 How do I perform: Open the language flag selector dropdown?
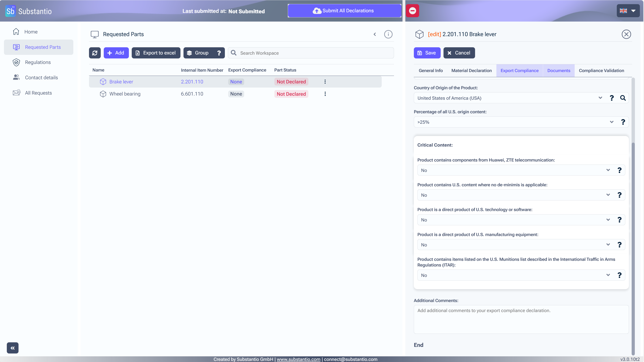coord(628,11)
